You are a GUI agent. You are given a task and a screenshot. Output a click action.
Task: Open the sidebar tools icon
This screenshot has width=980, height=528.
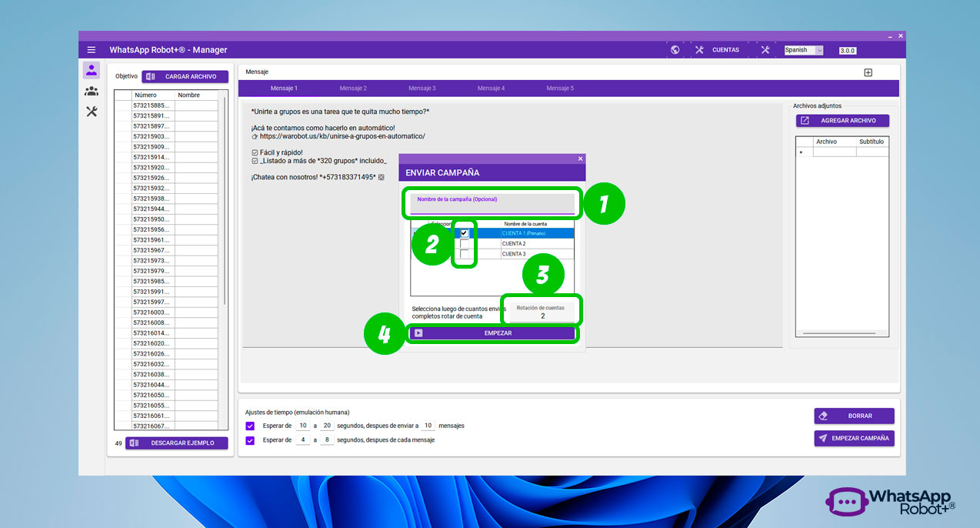(x=92, y=112)
